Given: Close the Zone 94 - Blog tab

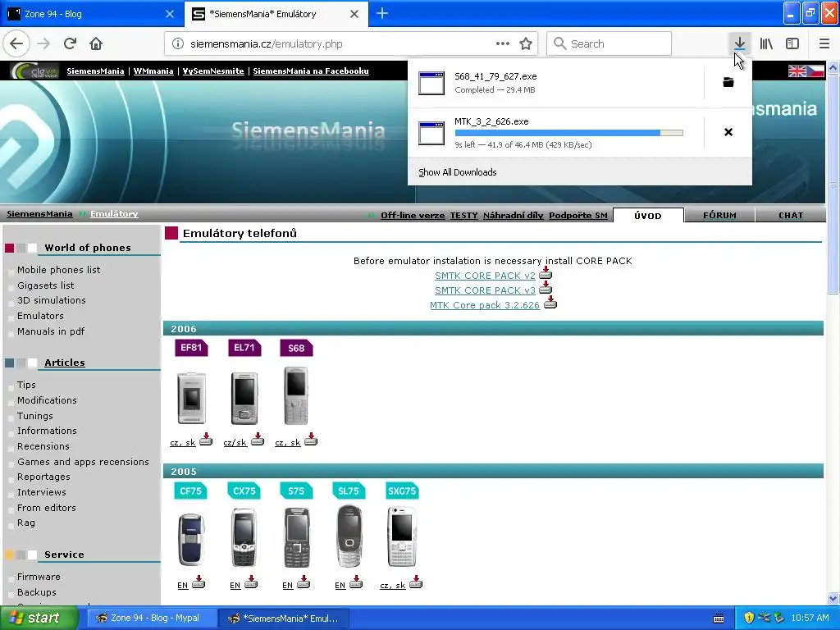Looking at the screenshot, I should (169, 14).
